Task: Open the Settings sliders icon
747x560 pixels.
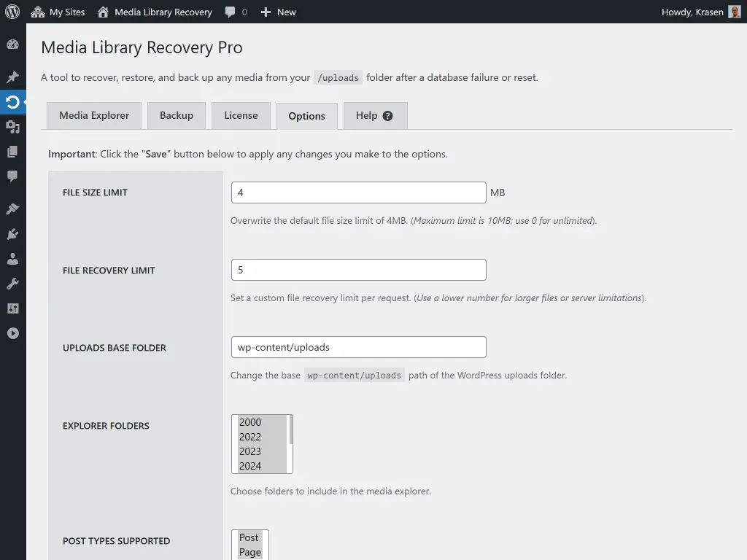Action: click(12, 308)
